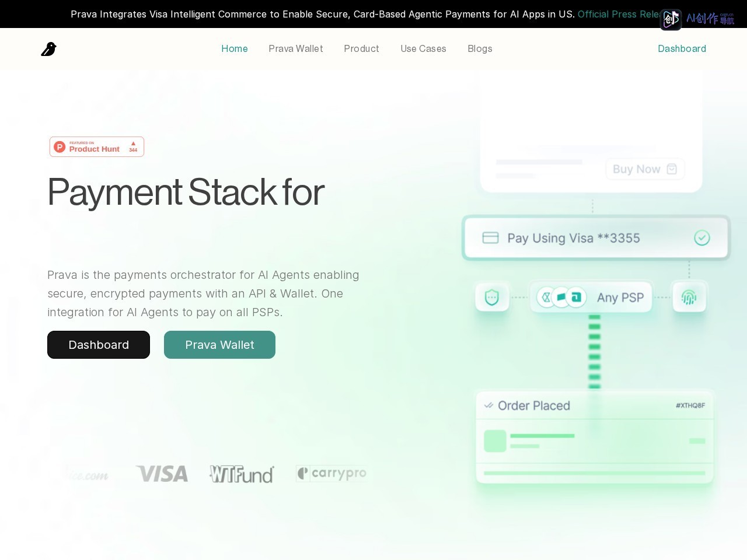Click the Prava bird logo
The width and height of the screenshot is (747, 560).
pyautogui.click(x=49, y=49)
